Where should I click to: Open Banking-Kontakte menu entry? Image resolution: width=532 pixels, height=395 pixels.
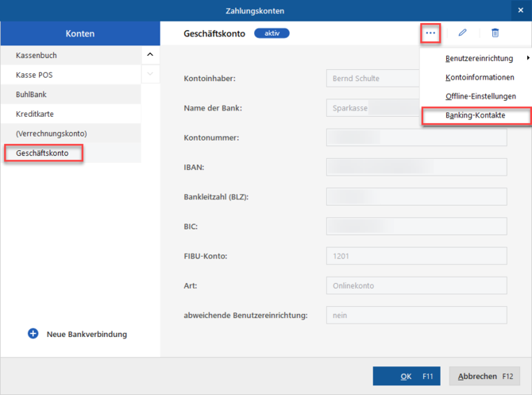(476, 115)
